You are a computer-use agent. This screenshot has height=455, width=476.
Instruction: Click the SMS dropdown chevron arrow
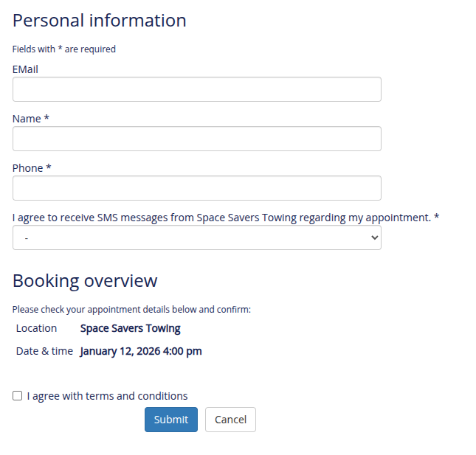(374, 237)
